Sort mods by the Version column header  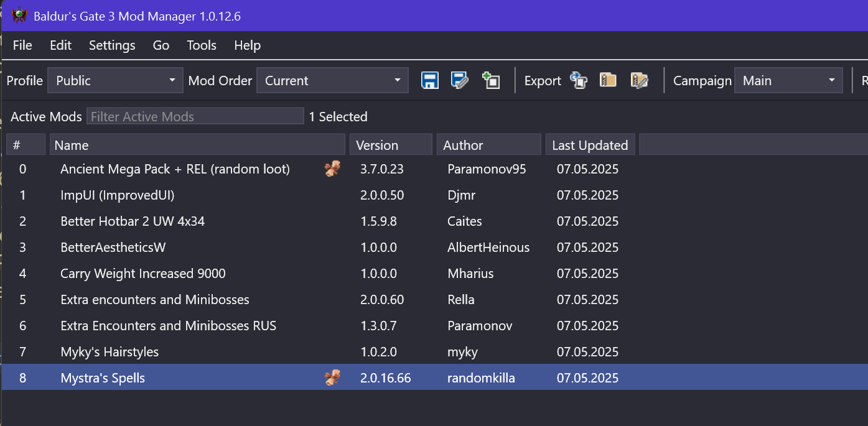click(391, 145)
